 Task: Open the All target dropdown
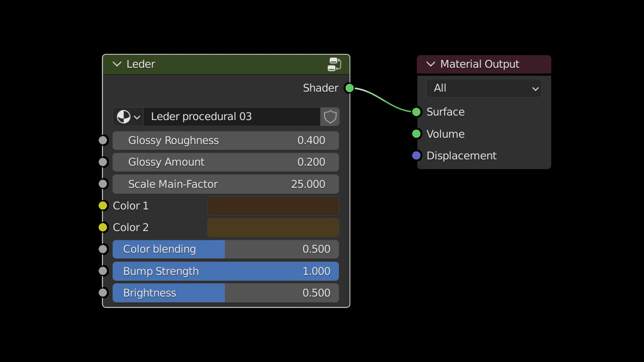(483, 88)
